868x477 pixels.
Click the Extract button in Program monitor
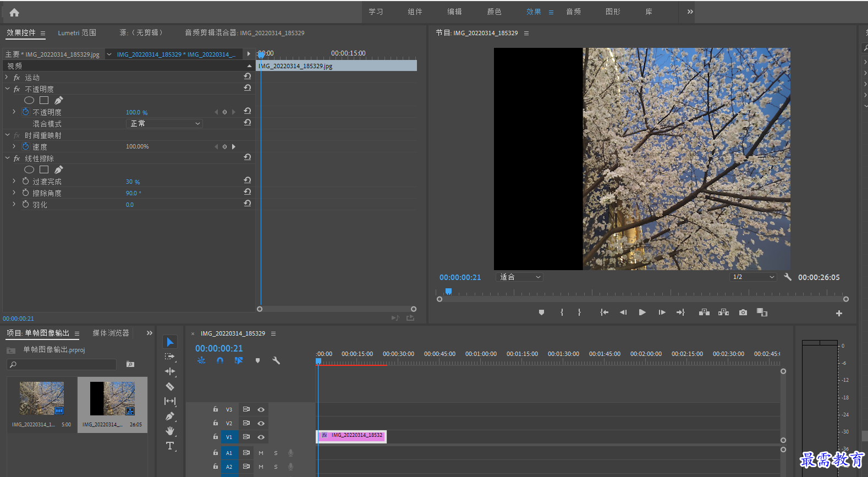pos(724,312)
